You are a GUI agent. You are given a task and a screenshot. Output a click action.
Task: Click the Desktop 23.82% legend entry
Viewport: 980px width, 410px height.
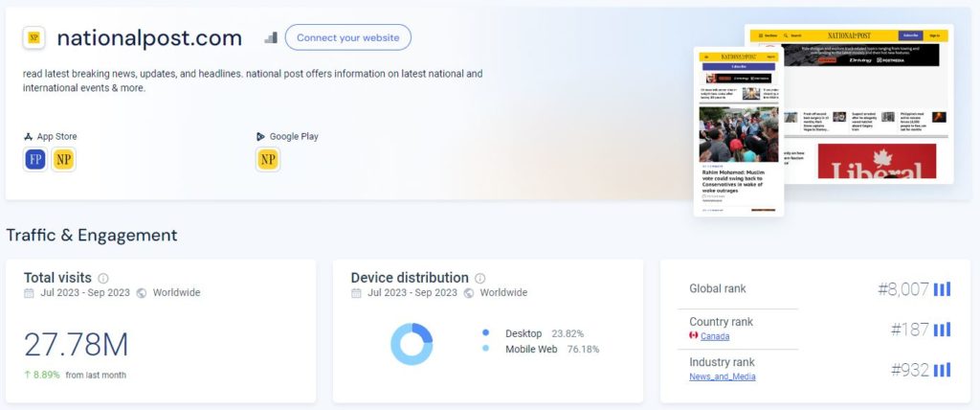coord(533,333)
